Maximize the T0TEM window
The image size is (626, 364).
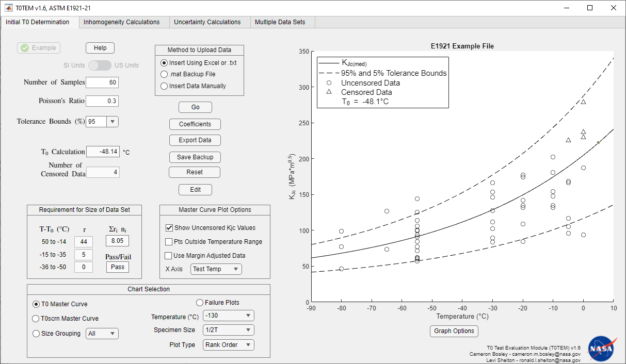(590, 8)
